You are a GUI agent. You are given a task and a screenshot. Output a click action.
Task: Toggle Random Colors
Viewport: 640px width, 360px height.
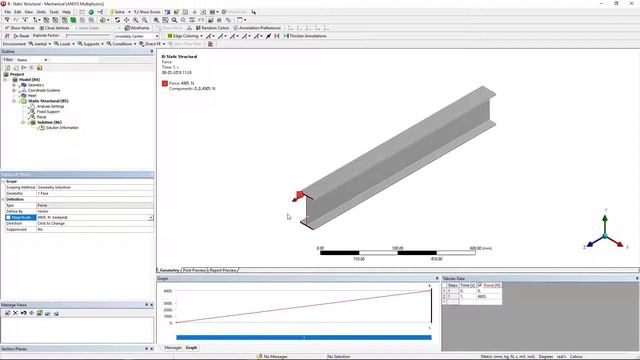(212, 28)
